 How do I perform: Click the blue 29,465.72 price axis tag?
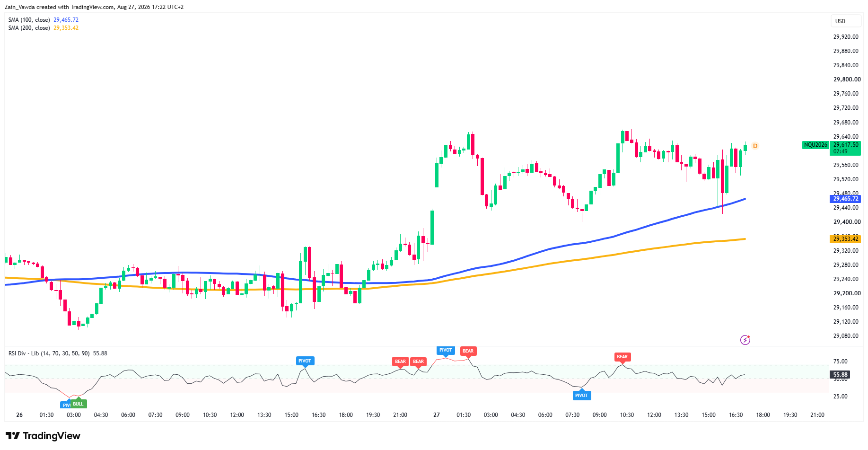pyautogui.click(x=845, y=199)
